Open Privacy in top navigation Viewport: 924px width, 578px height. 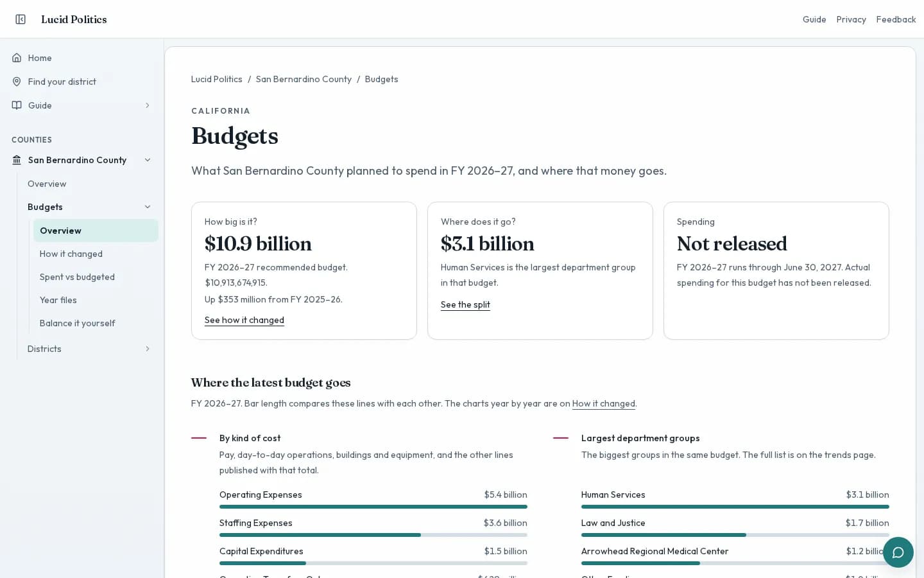click(x=851, y=19)
